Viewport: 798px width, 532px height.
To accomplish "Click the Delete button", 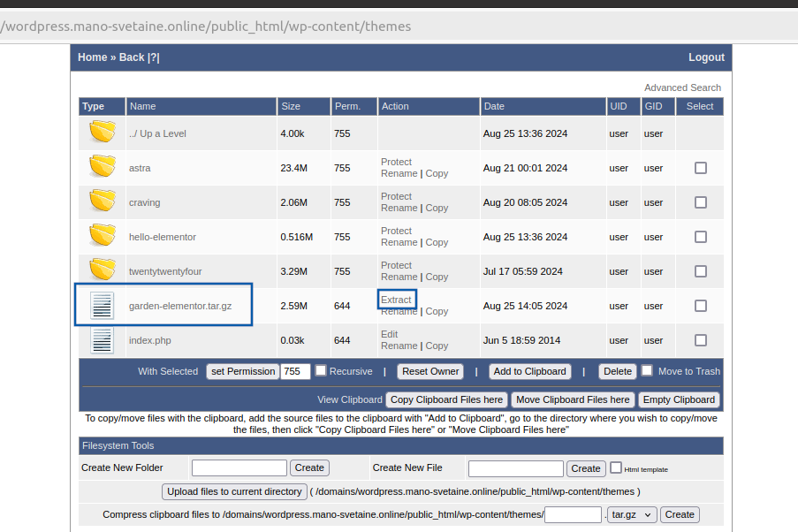I will 618,372.
